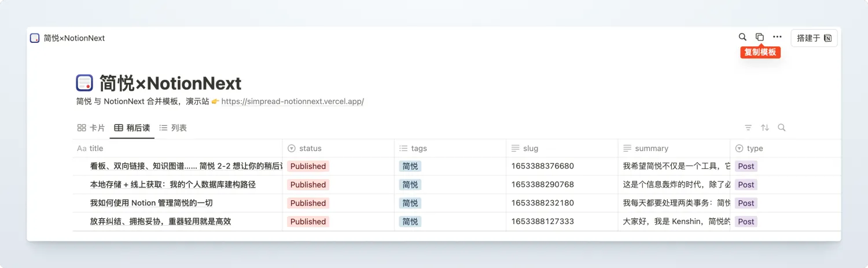The width and height of the screenshot is (868, 268).
Task: Click 简悦 tag in 本地存储 row
Action: pyautogui.click(x=410, y=185)
